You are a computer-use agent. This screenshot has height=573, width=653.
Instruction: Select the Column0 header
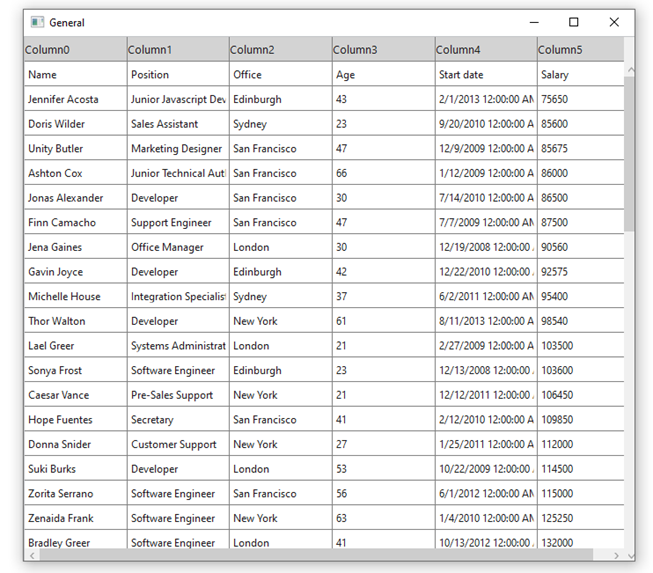point(75,50)
